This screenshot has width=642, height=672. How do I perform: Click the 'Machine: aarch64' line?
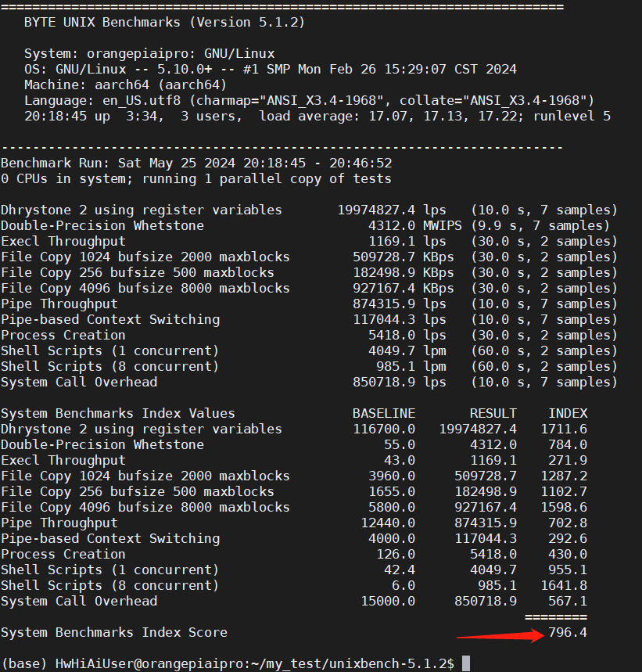click(x=125, y=84)
